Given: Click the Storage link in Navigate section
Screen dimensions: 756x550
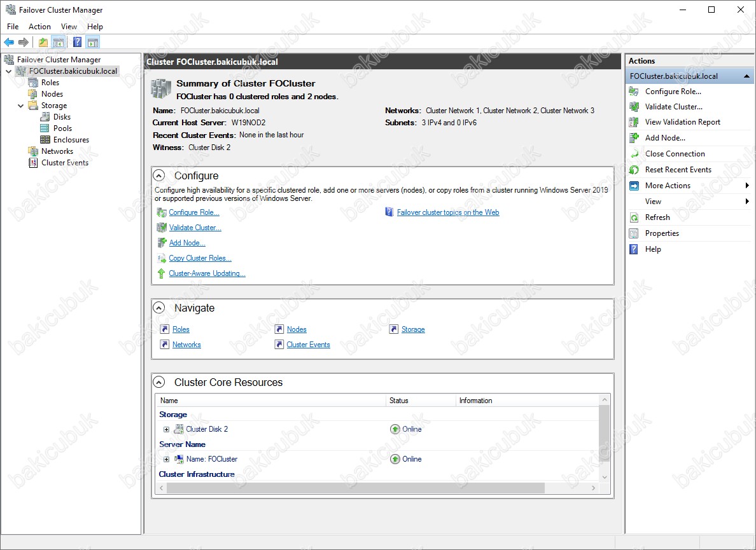Looking at the screenshot, I should point(413,329).
